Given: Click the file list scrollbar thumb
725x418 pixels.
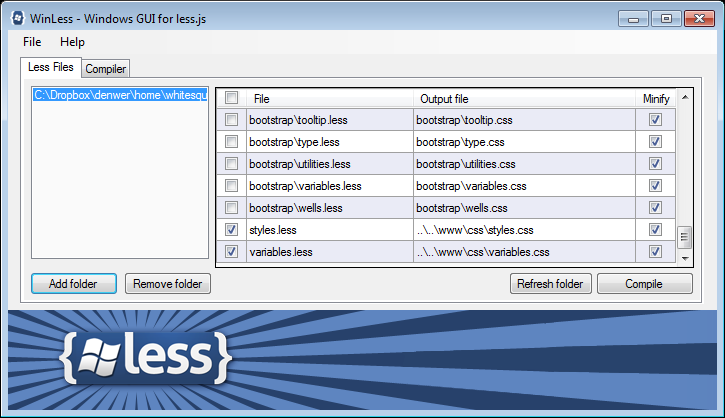Looking at the screenshot, I should tap(685, 237).
